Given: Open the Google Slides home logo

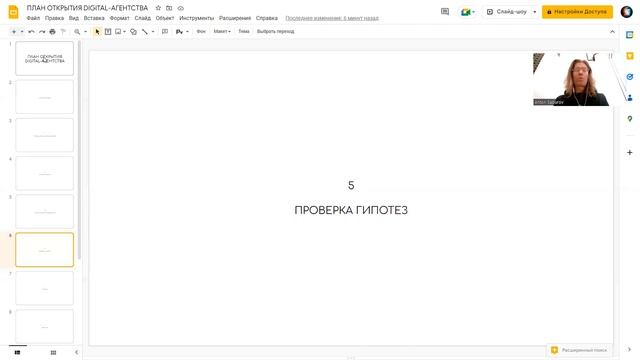Looking at the screenshot, I should coord(13,12).
